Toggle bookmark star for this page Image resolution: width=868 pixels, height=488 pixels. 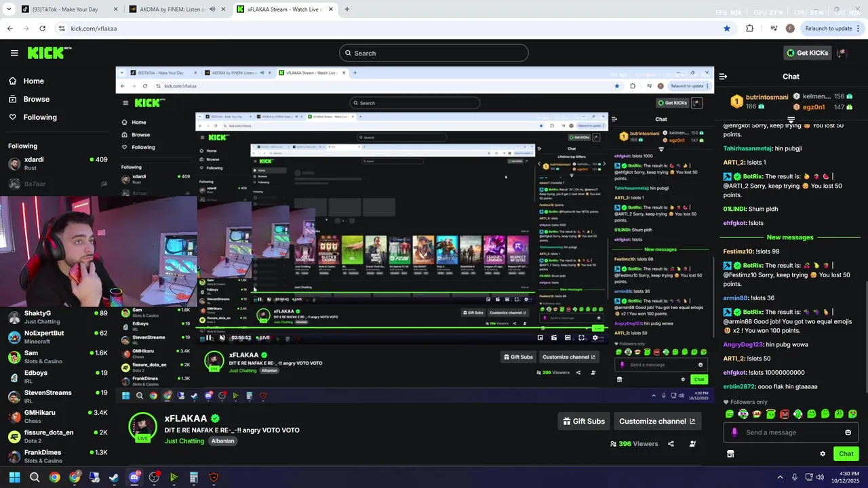click(x=727, y=28)
